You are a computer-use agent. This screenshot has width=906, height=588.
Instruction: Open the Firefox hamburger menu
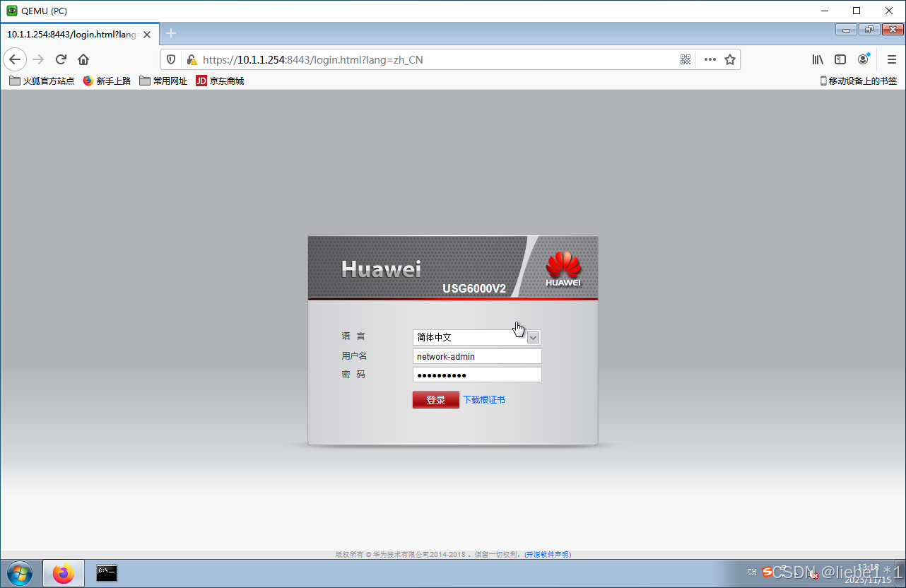point(892,59)
